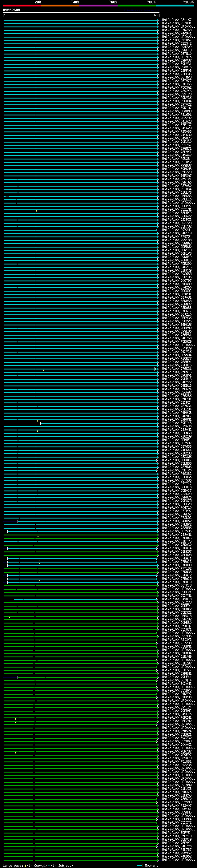The width and height of the screenshot is (197, 868).
Task: Select hit label UniRef100_A5HUF4
Action: 177,440
